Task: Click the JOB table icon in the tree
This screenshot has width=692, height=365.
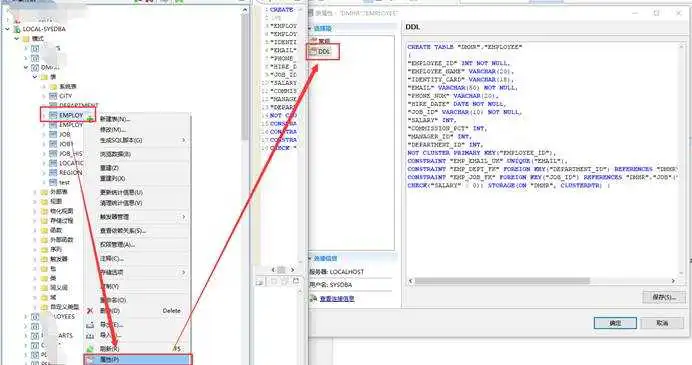Action: pos(53,134)
